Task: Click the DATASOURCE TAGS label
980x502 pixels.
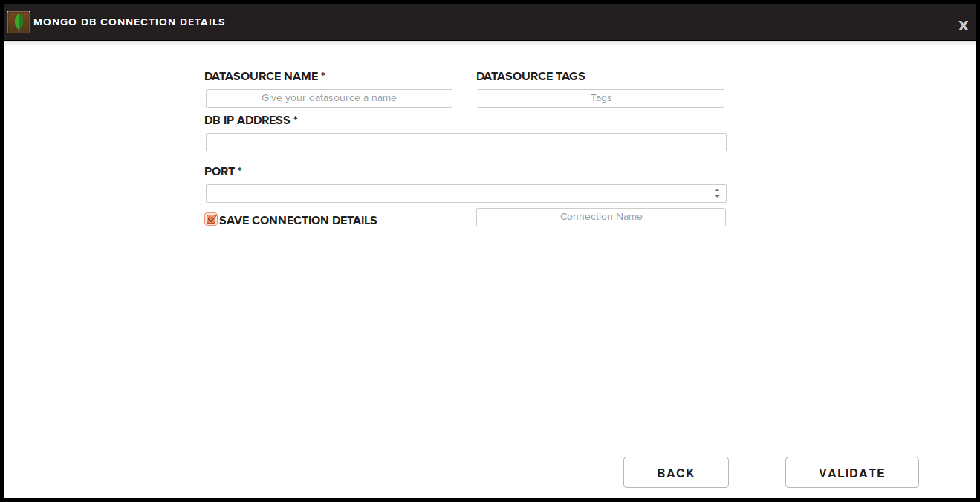Action: coord(530,76)
